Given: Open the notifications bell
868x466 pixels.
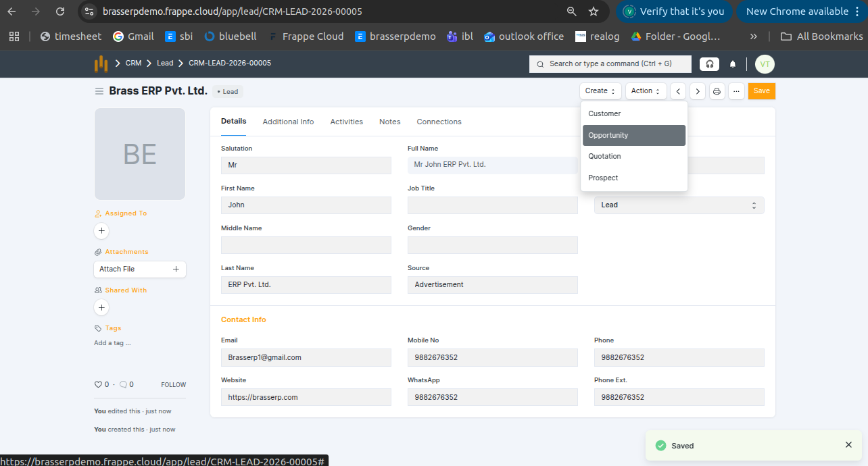Looking at the screenshot, I should coord(733,64).
